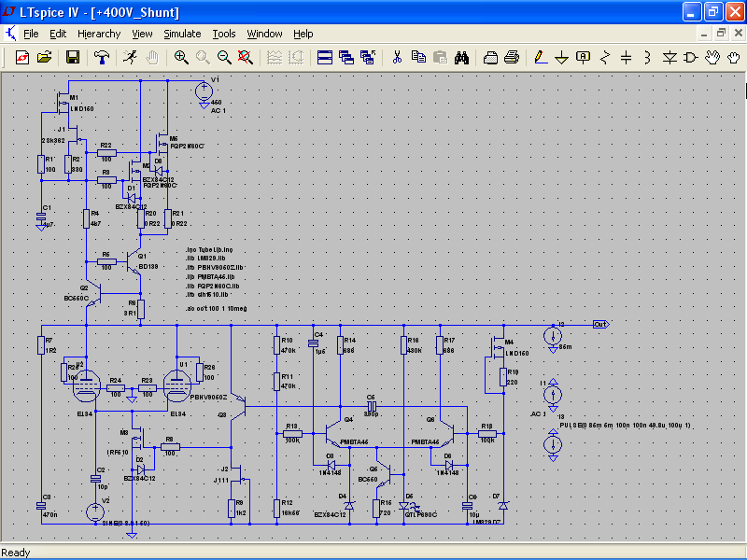
Task: Place an inductor from the toolbar
Action: coord(647,58)
